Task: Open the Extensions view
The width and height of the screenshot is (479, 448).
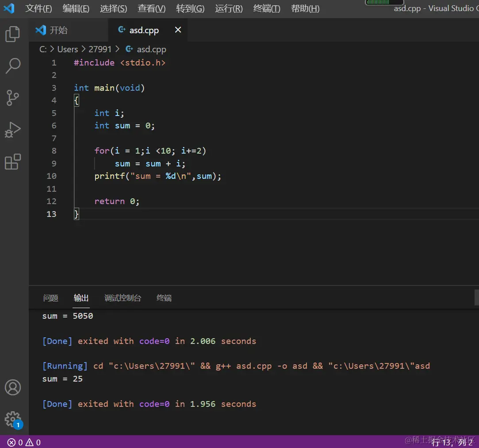Action: (x=13, y=162)
